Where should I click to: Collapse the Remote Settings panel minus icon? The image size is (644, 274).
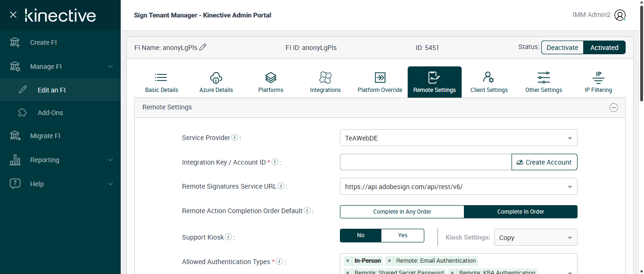(613, 108)
